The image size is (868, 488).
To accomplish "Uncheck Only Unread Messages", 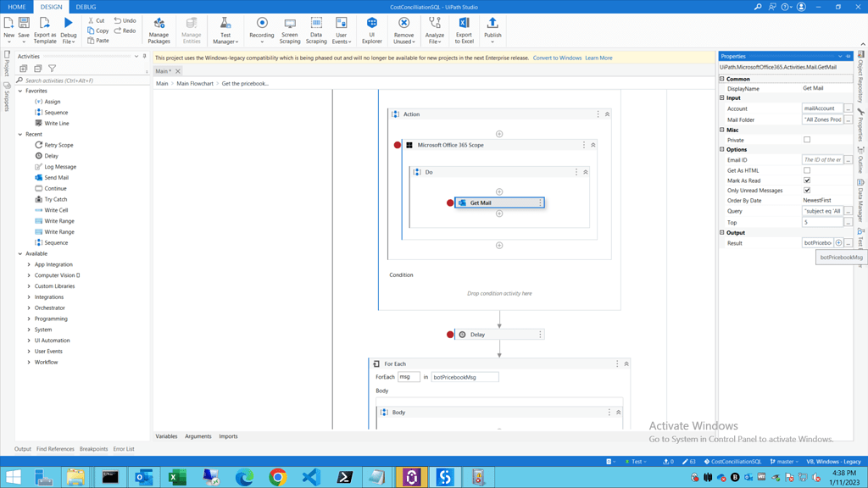I will point(808,190).
